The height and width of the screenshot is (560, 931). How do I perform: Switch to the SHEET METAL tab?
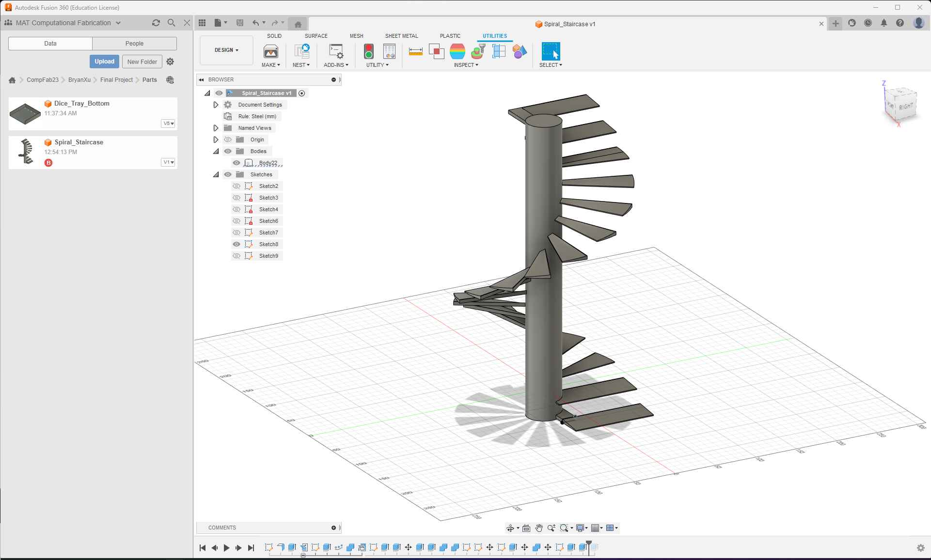402,36
